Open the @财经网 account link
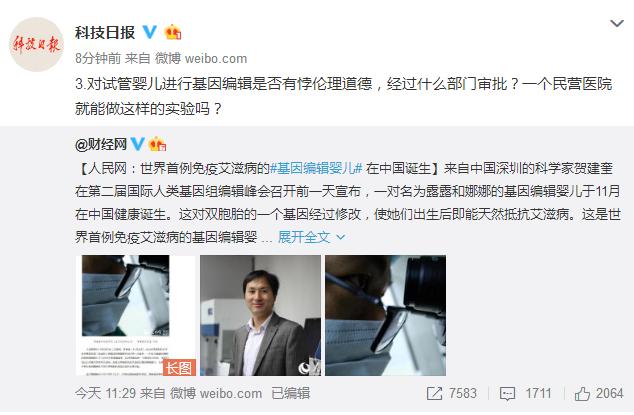Image resolution: width=634 pixels, height=415 pixels. click(101, 144)
